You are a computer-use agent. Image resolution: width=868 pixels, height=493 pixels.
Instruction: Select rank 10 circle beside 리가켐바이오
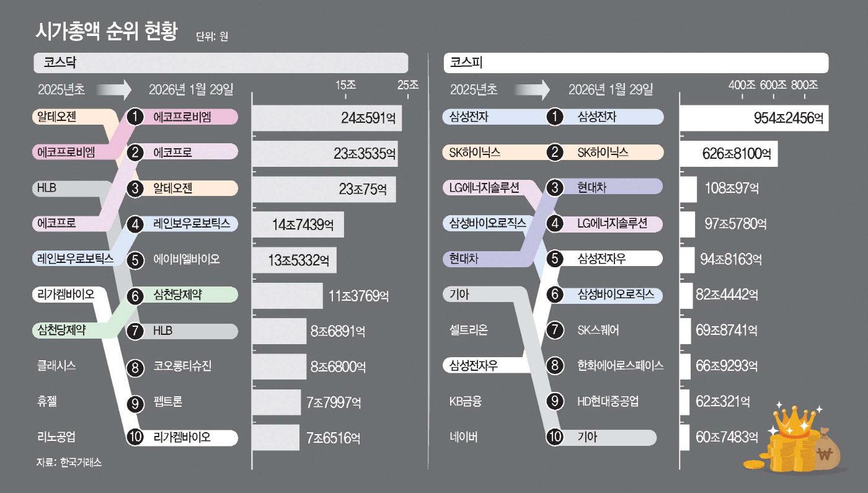135,437
